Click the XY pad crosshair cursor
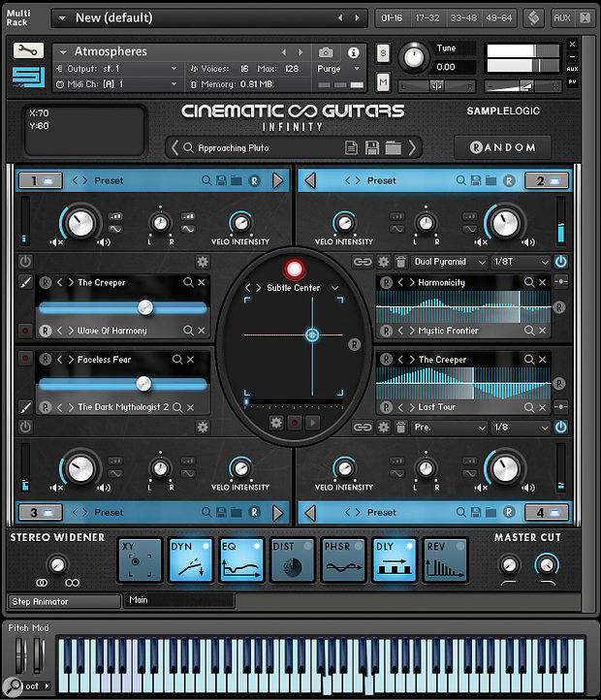This screenshot has width=601, height=700. (312, 334)
